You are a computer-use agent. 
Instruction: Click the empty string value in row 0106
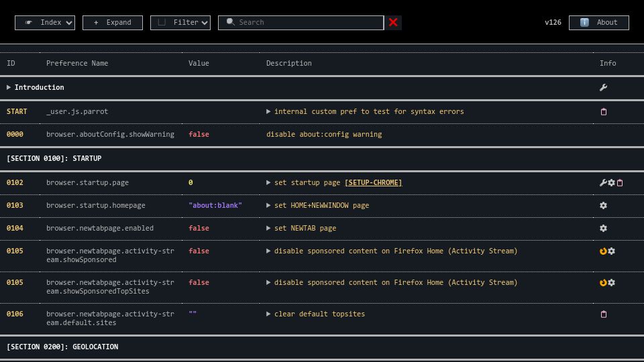[x=193, y=314]
